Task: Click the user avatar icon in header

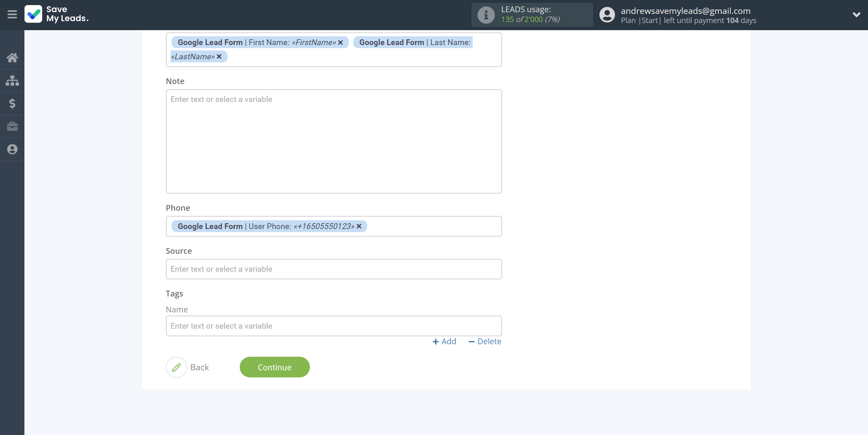Action: 607,15
